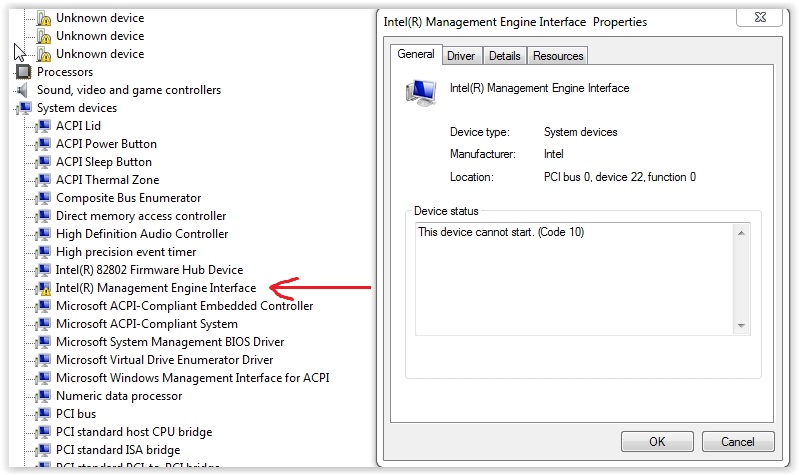Click the 'This device cannot start. (Code 10)' text
The height and width of the screenshot is (475, 799).
[x=501, y=232]
